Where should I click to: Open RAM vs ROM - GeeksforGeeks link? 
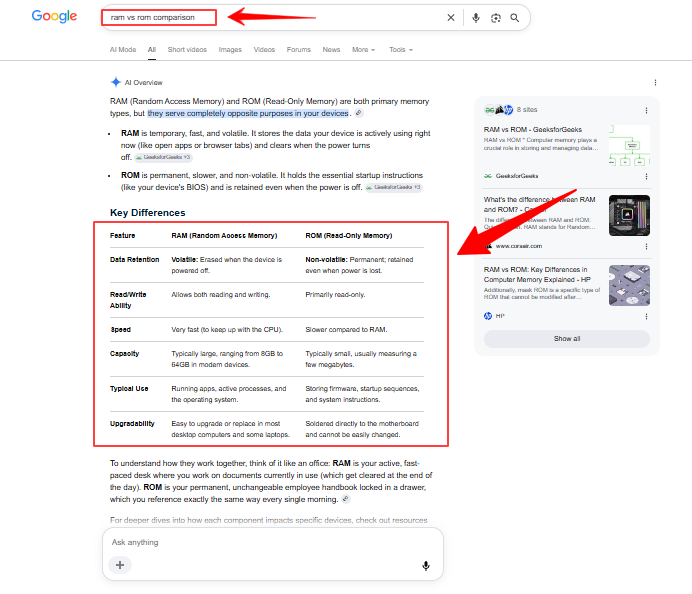point(532,130)
